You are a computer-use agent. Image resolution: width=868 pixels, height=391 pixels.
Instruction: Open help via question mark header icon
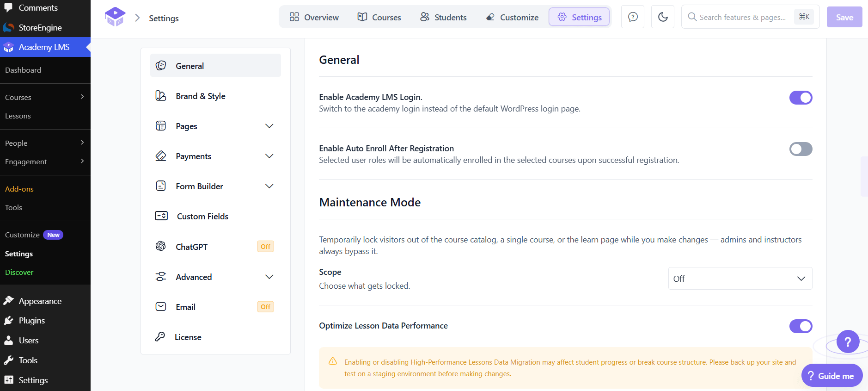(x=633, y=17)
